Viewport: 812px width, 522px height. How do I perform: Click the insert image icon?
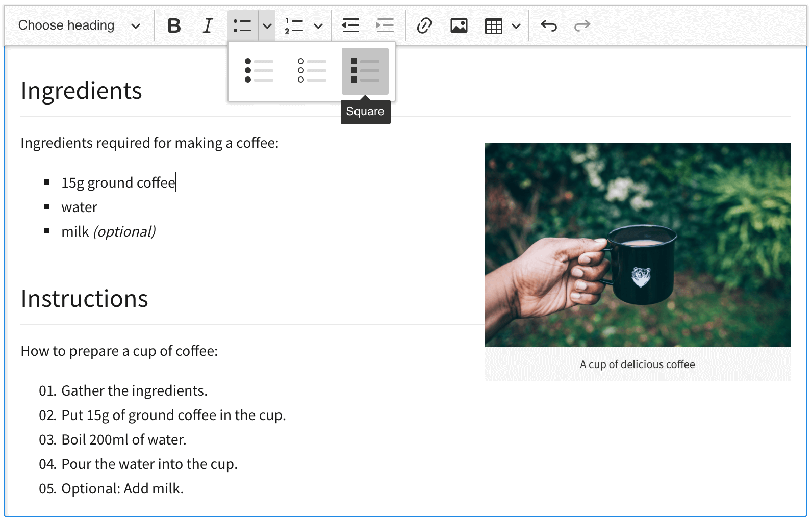tap(459, 25)
